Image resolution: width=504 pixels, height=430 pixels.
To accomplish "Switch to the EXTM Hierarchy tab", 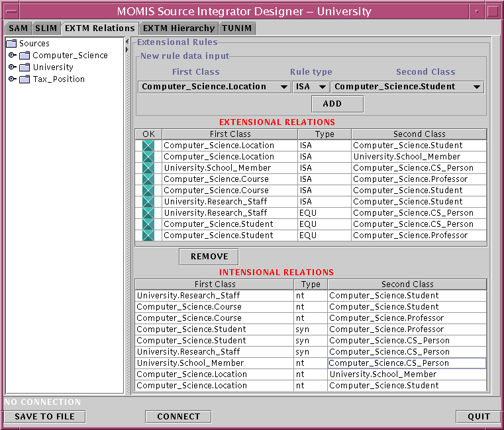I will point(179,28).
